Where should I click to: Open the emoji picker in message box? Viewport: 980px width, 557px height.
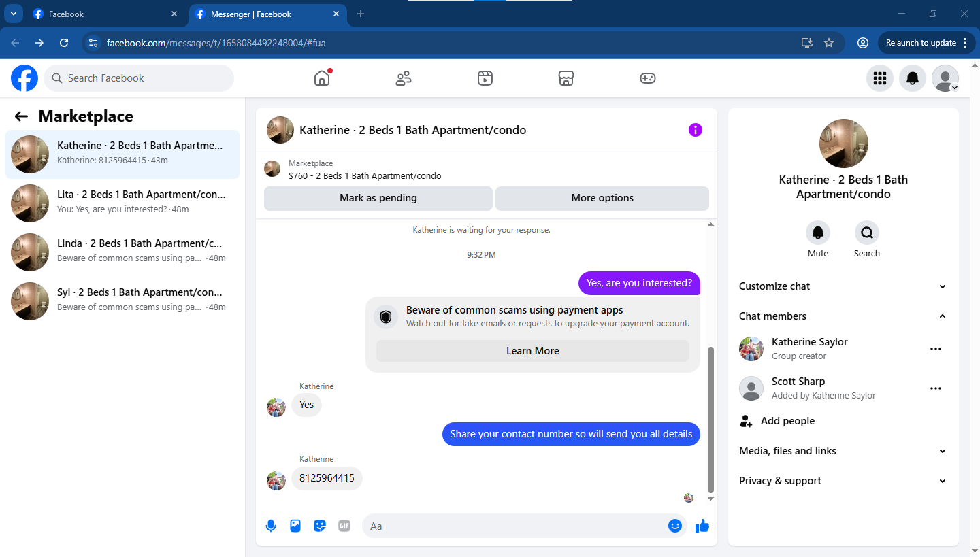(x=675, y=526)
